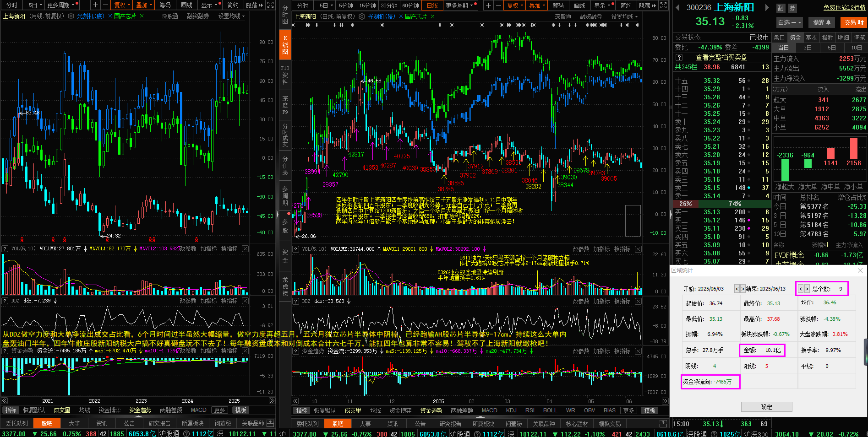The image size is (868, 437).
Task: Select 分价表 in vertical side menu
Action: pyautogui.click(x=285, y=165)
